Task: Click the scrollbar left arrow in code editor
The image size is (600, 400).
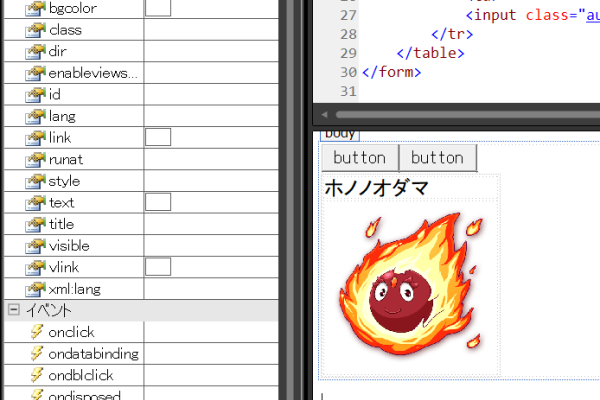Action: pos(324,114)
